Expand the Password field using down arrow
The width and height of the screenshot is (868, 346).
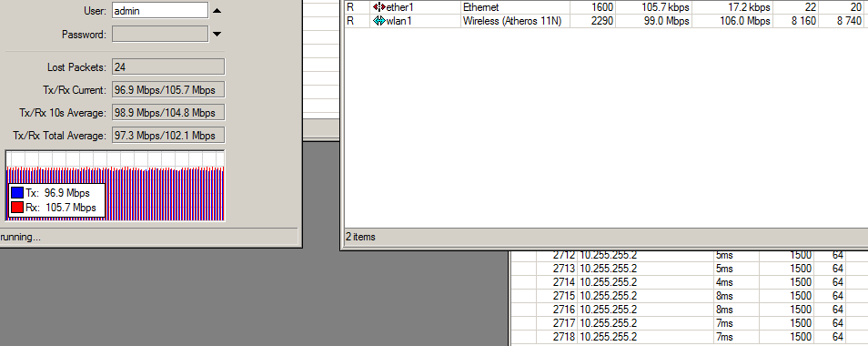pos(217,35)
